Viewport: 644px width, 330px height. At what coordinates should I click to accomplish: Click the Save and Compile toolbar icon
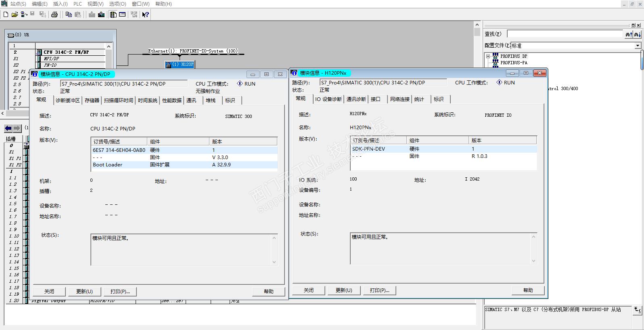click(42, 15)
